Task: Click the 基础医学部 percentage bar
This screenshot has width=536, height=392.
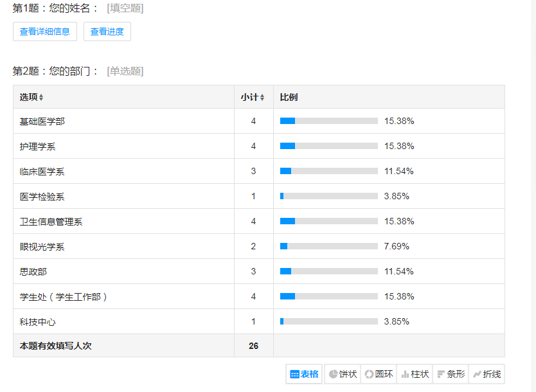Action: (x=328, y=121)
